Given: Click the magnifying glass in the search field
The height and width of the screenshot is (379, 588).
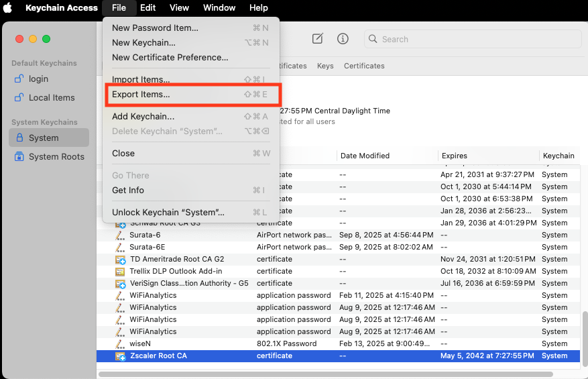Looking at the screenshot, I should [x=373, y=39].
